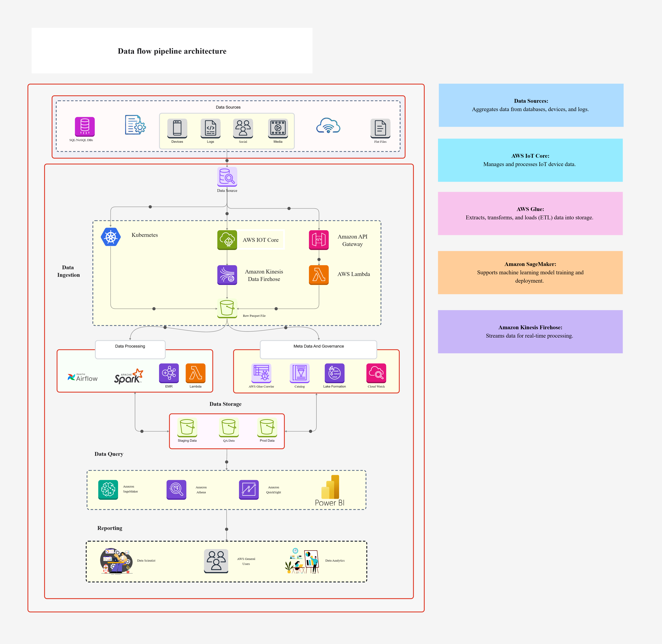Click the AWS General Users icon
662x644 pixels.
pos(216,561)
